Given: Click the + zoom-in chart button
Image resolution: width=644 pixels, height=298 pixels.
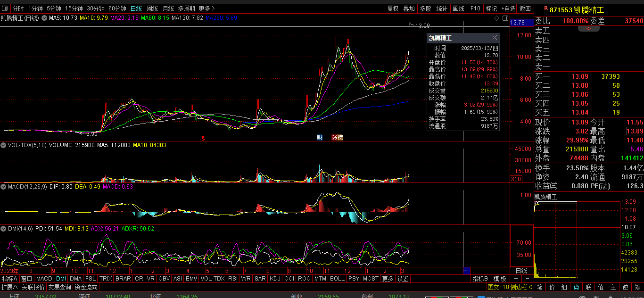Looking at the screenshot, I should coord(516,279).
